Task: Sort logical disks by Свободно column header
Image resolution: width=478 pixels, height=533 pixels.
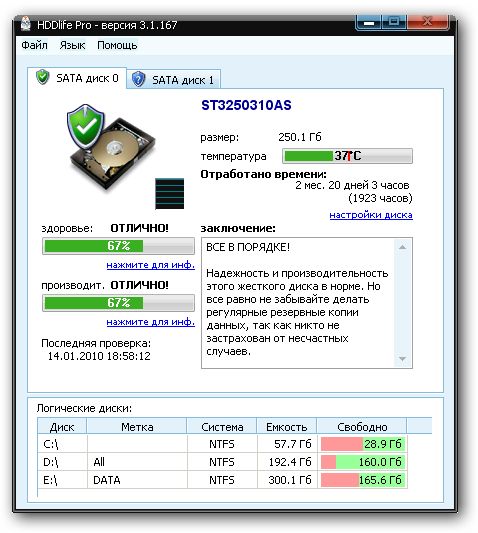Action: [x=362, y=427]
